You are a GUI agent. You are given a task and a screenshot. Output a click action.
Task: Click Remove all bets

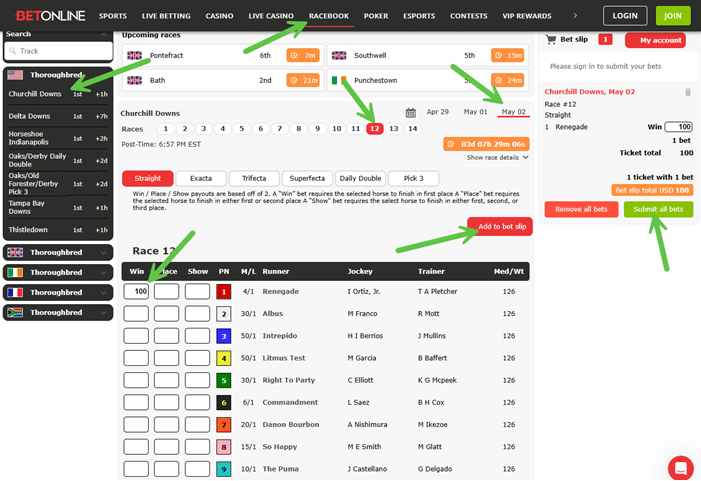click(x=581, y=209)
